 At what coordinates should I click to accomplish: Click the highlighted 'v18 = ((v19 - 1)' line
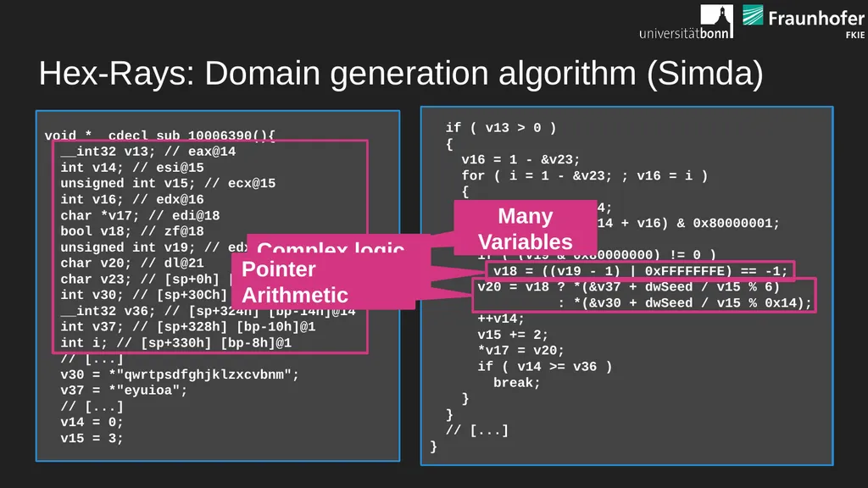pyautogui.click(x=640, y=271)
